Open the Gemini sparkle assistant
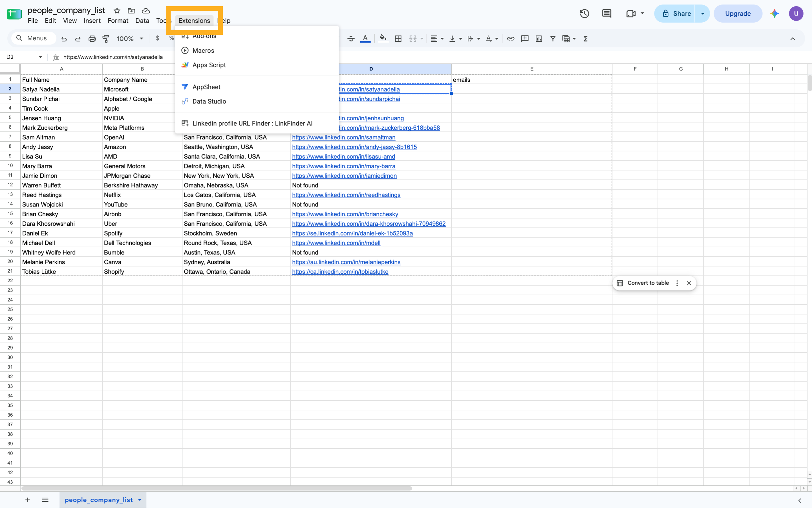The width and height of the screenshot is (812, 508). (x=775, y=14)
